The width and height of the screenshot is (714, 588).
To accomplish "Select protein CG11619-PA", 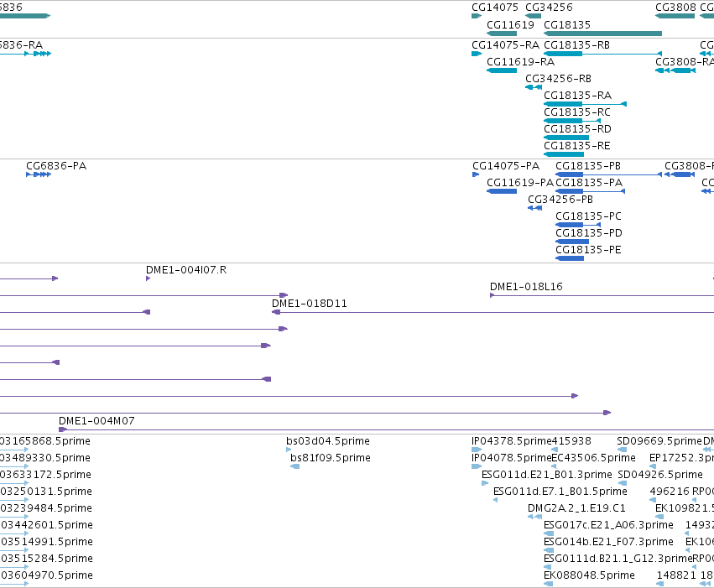I will coord(520,183).
